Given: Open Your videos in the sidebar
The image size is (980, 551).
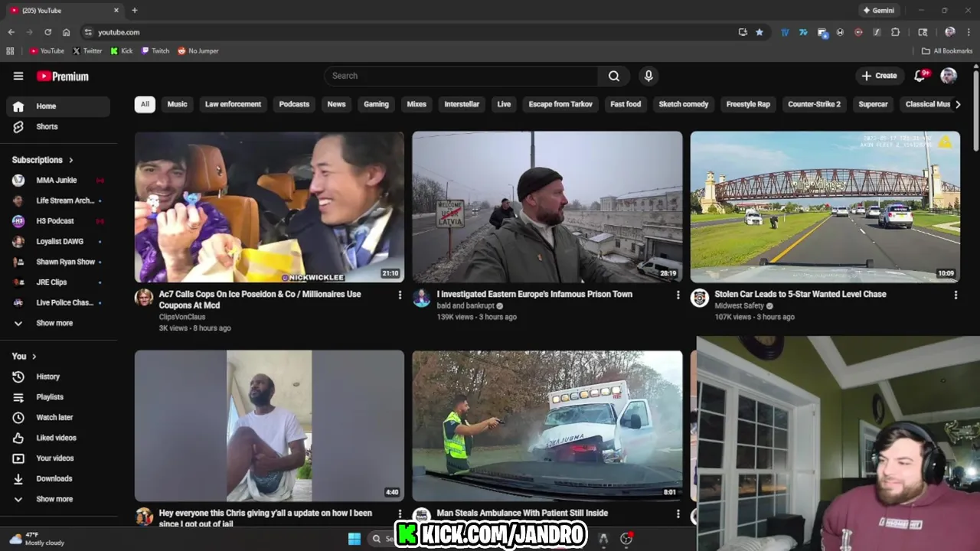Looking at the screenshot, I should [58, 458].
